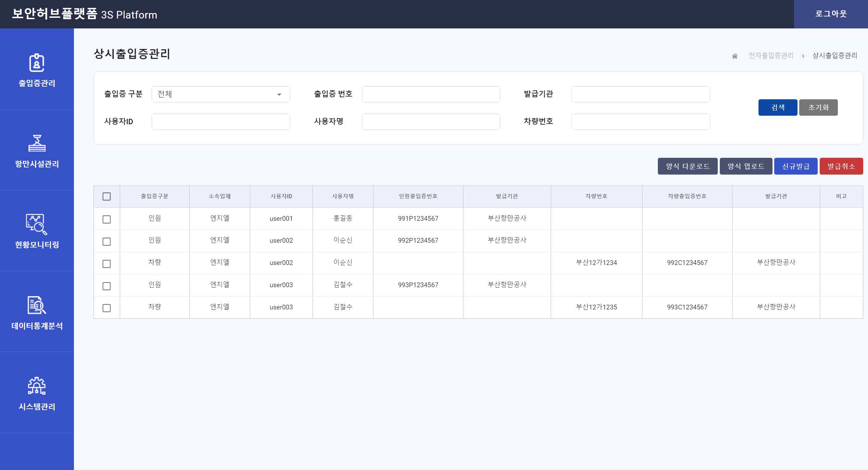Click the 인원출입증번호 column header
This screenshot has width=868, height=470.
coord(418,196)
